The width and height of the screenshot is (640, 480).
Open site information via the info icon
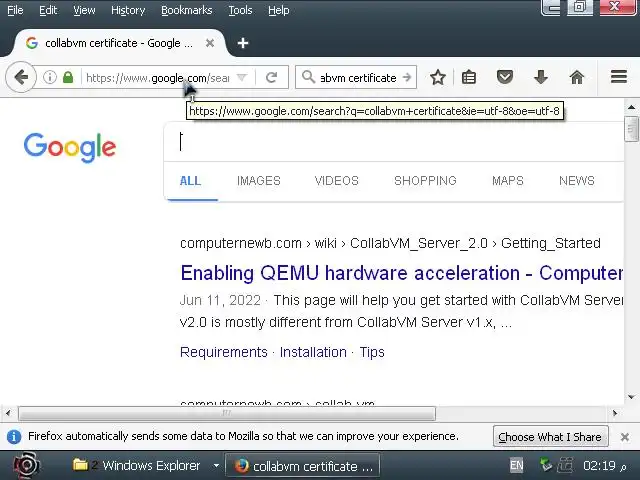50,77
